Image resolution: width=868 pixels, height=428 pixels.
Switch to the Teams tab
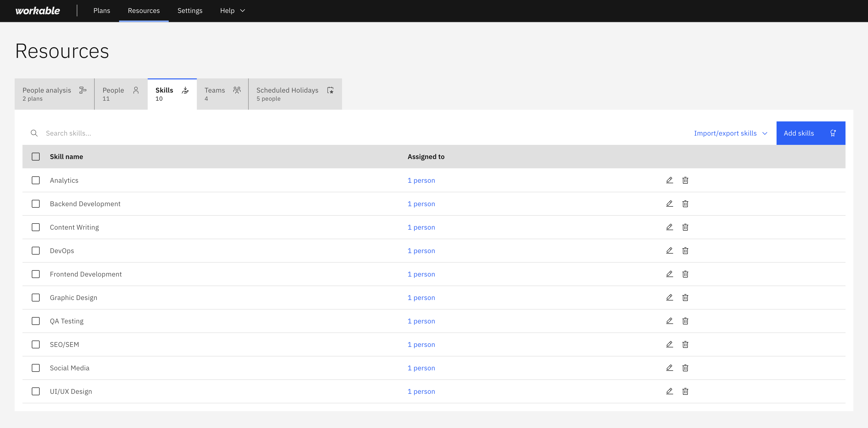(x=223, y=94)
